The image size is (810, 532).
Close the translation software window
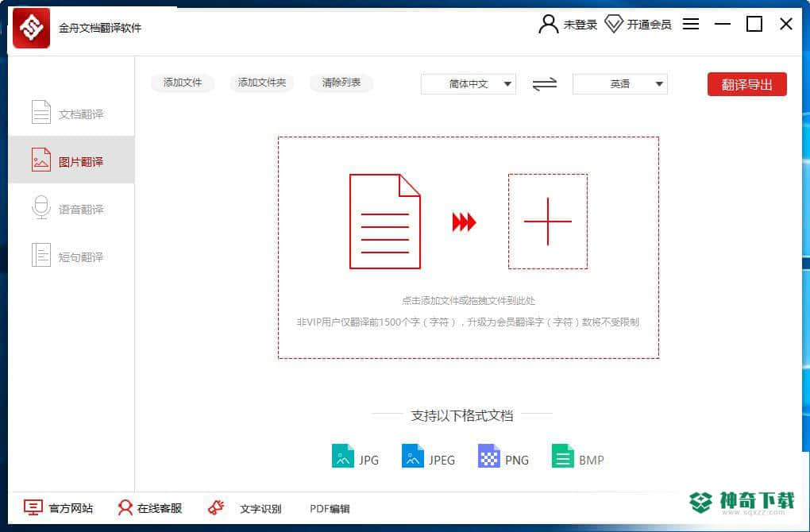tap(786, 24)
